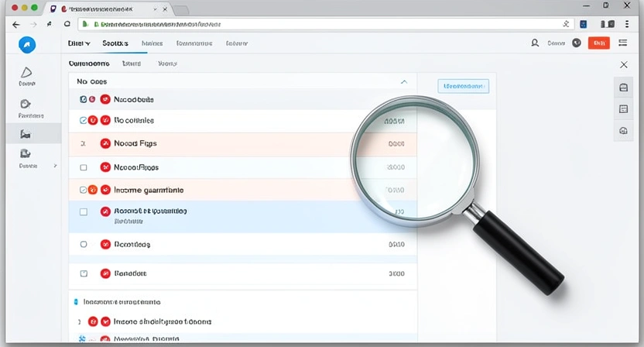Click the small arrow icon next to reload button
Screen dimensions: 644x347
pos(50,24)
